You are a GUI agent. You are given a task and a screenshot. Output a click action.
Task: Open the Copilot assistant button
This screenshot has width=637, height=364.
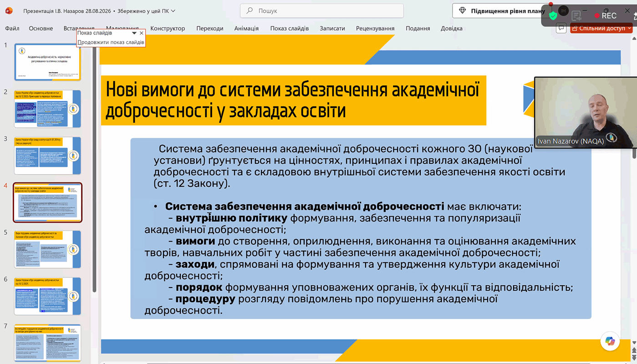coord(610,341)
